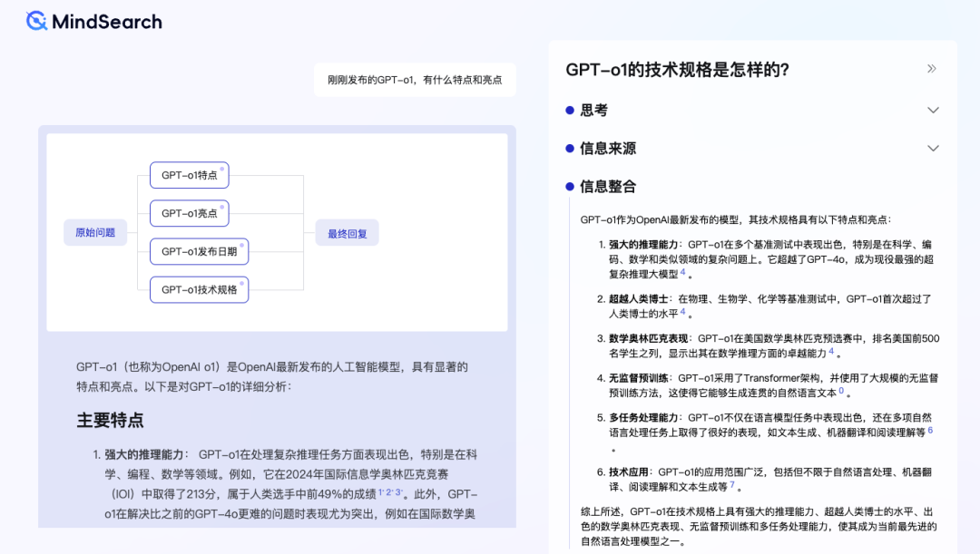The height and width of the screenshot is (554, 980).
Task: Click the blue bullet icon before 信息来源
Action: 571,148
